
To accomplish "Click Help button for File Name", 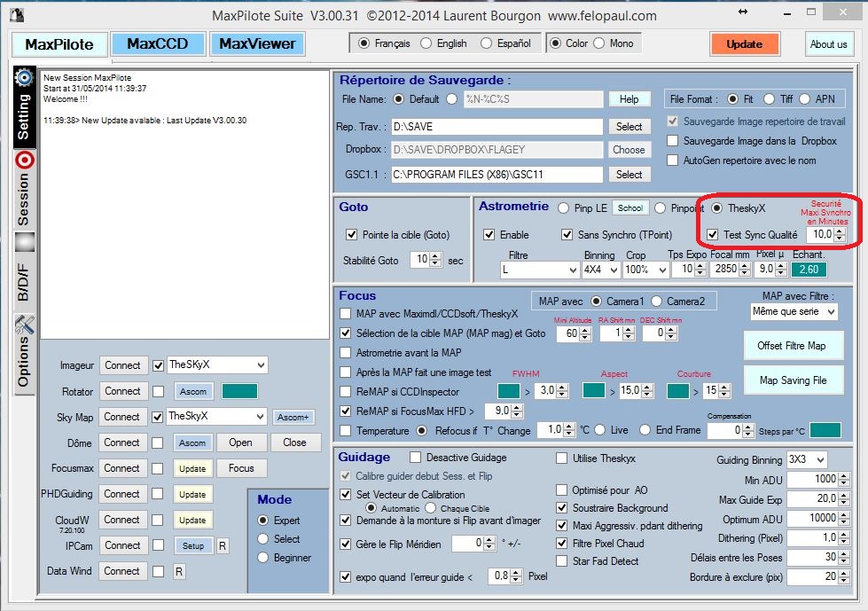I will pos(629,99).
